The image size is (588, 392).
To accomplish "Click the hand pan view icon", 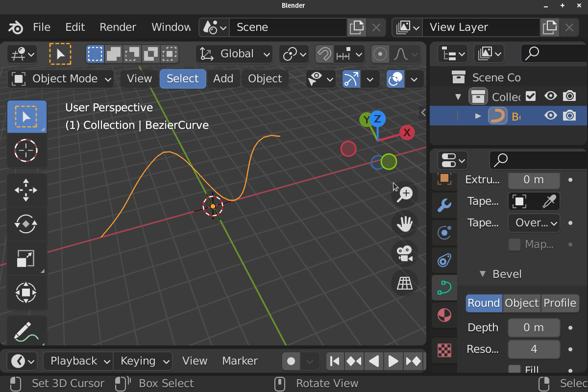I will click(405, 224).
